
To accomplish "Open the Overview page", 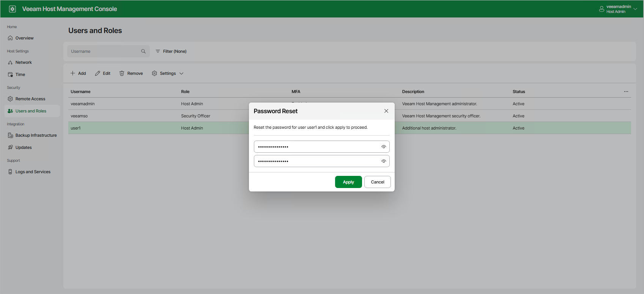I will pyautogui.click(x=32, y=38).
